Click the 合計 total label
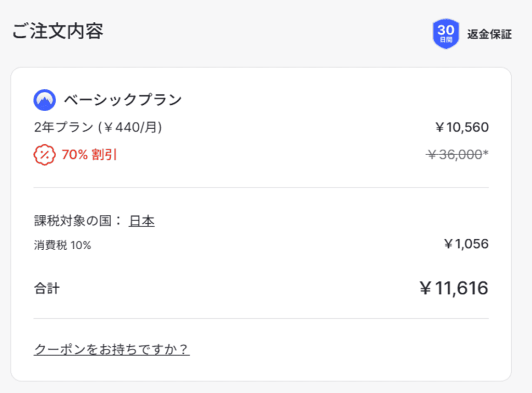Image resolution: width=532 pixels, height=393 pixels. pos(47,289)
